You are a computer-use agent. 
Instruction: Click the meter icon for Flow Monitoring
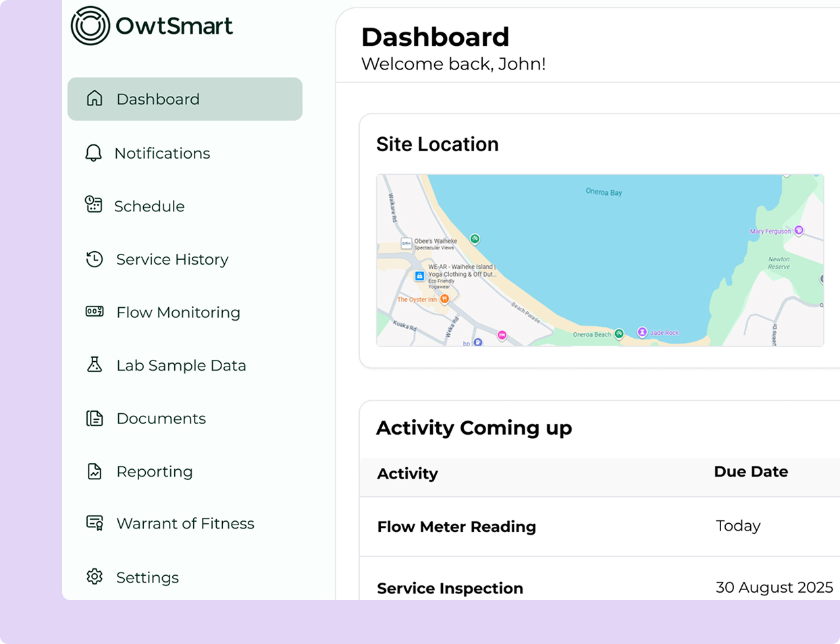tap(94, 312)
